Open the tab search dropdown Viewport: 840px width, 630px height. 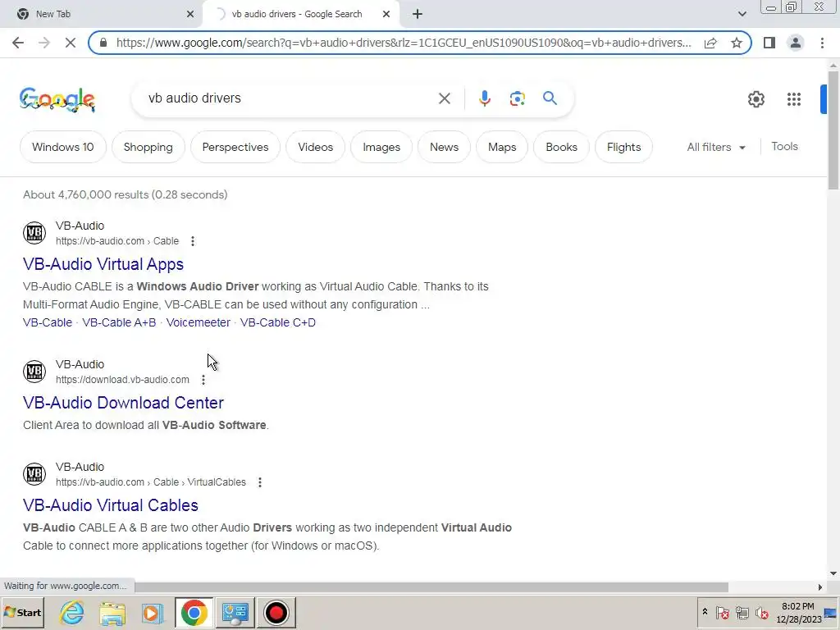tap(742, 14)
